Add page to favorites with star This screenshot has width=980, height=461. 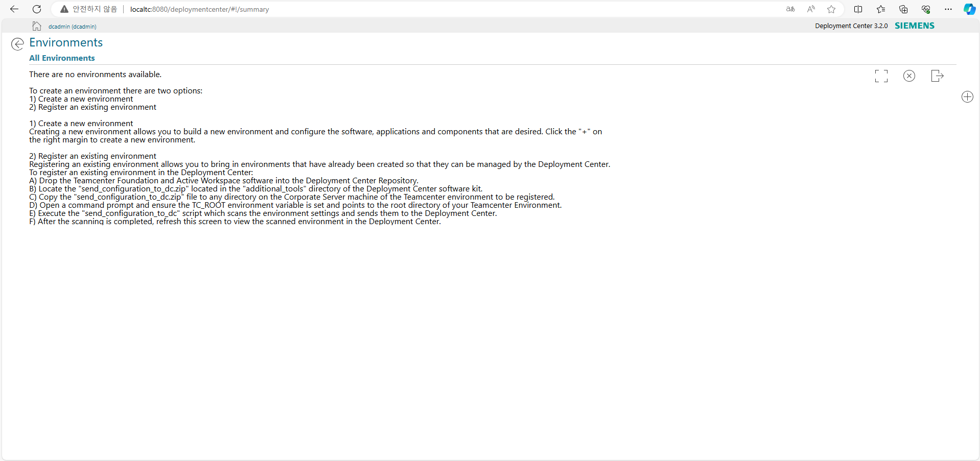coord(831,9)
